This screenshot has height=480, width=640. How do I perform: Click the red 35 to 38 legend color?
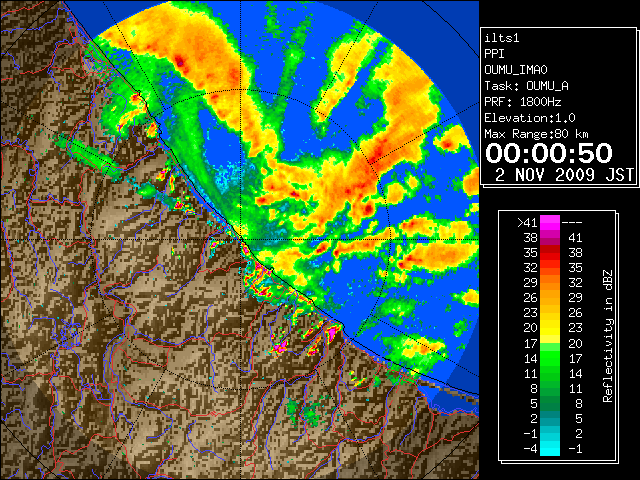pyautogui.click(x=550, y=253)
